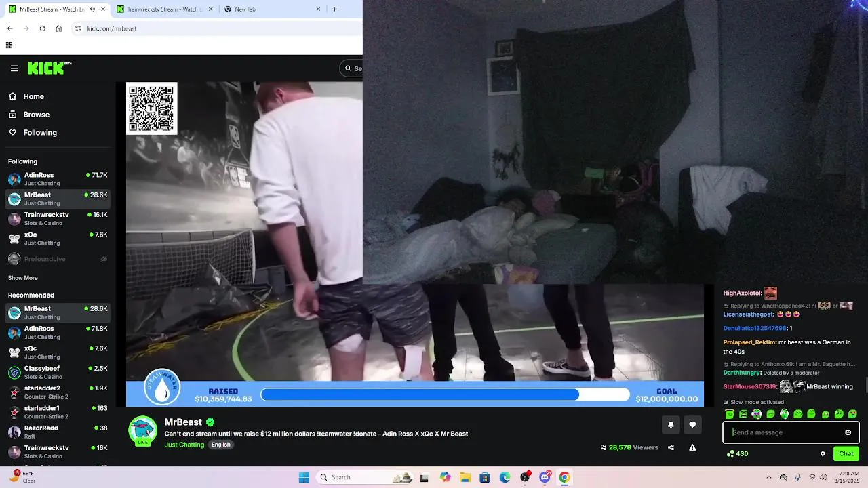This screenshot has height=488, width=868.
Task: Close the New Tab tab
Action: (318, 9)
